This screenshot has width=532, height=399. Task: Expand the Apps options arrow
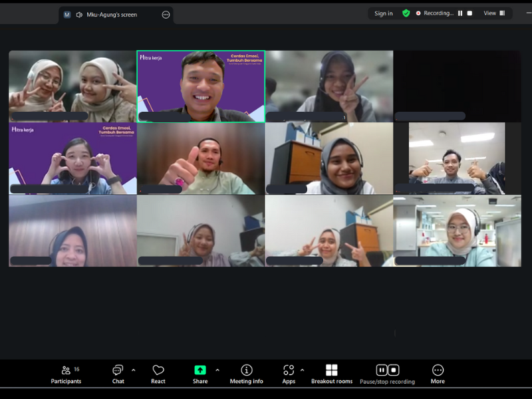click(303, 370)
